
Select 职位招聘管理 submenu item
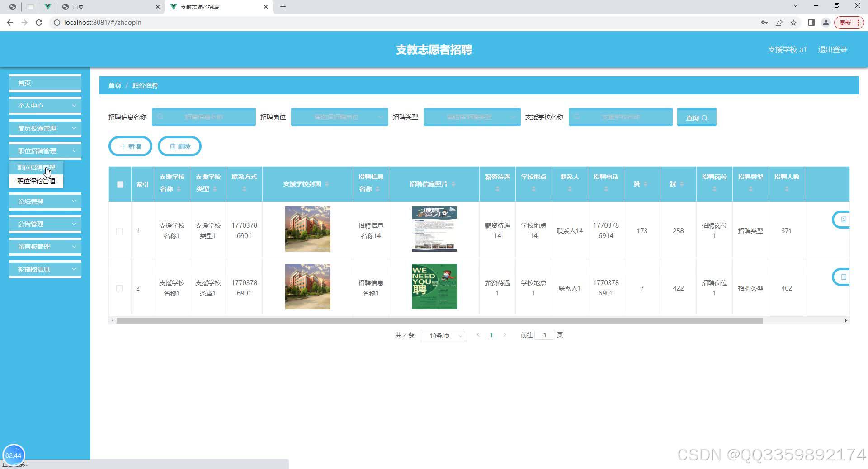(36, 168)
